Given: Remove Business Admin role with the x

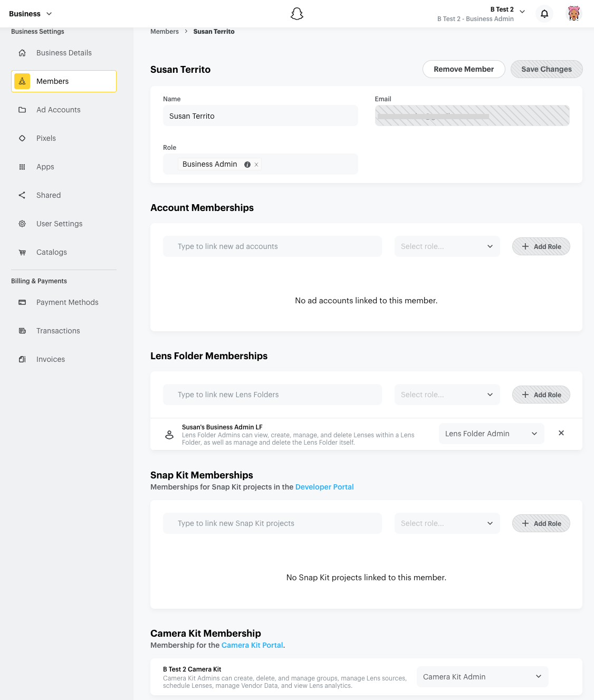Looking at the screenshot, I should click(256, 164).
